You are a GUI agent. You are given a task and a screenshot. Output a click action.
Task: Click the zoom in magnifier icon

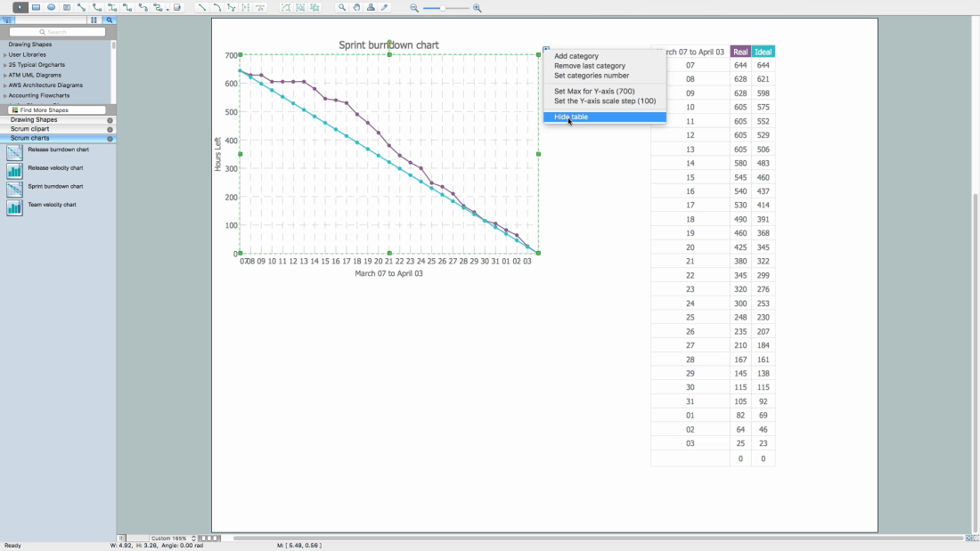478,8
